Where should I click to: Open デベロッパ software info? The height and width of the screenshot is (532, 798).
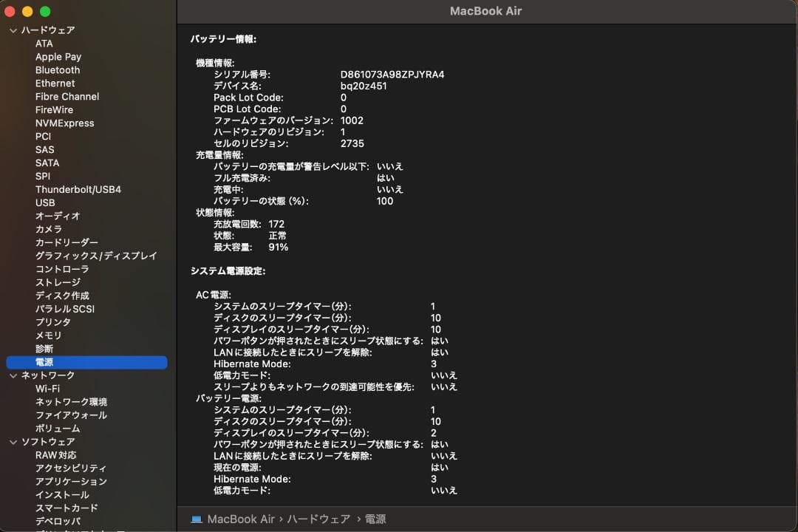click(58, 522)
